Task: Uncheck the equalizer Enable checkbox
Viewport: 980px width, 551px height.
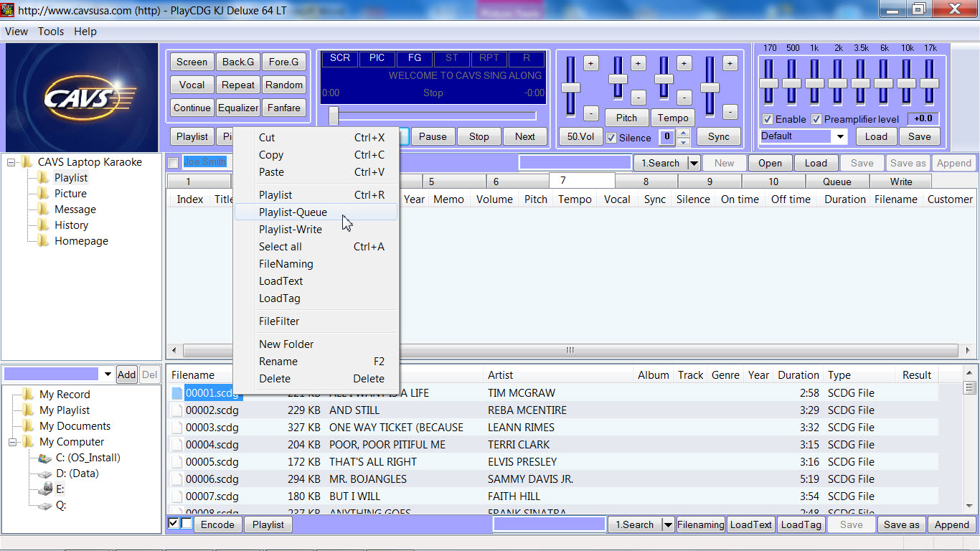Action: click(x=768, y=119)
